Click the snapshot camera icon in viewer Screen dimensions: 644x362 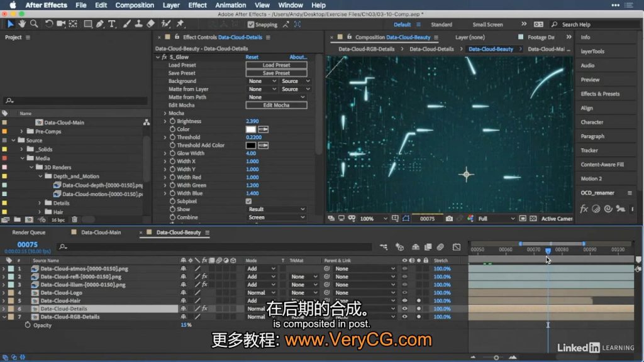(x=449, y=219)
